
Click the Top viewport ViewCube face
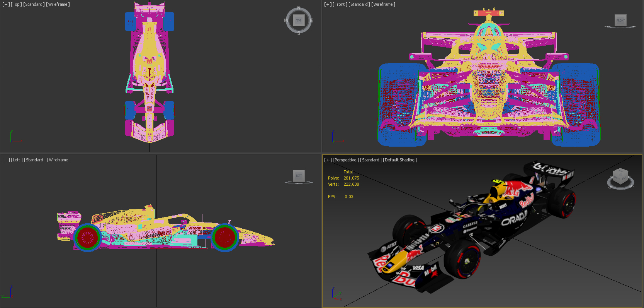299,20
